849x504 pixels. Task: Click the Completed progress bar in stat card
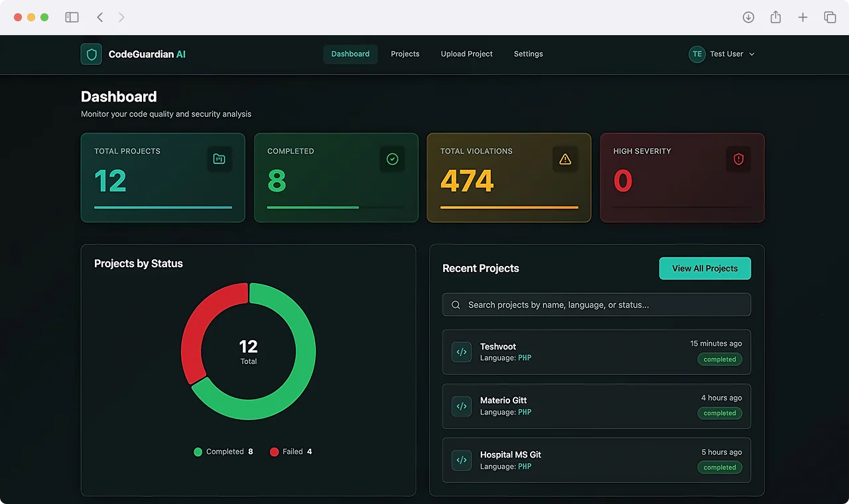(x=336, y=208)
